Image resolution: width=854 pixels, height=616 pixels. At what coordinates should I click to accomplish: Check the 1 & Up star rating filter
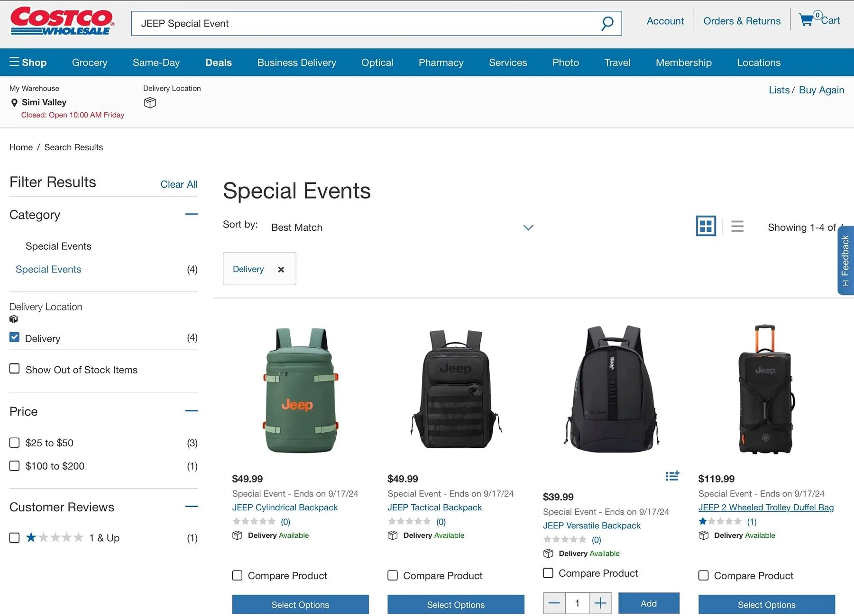[15, 538]
